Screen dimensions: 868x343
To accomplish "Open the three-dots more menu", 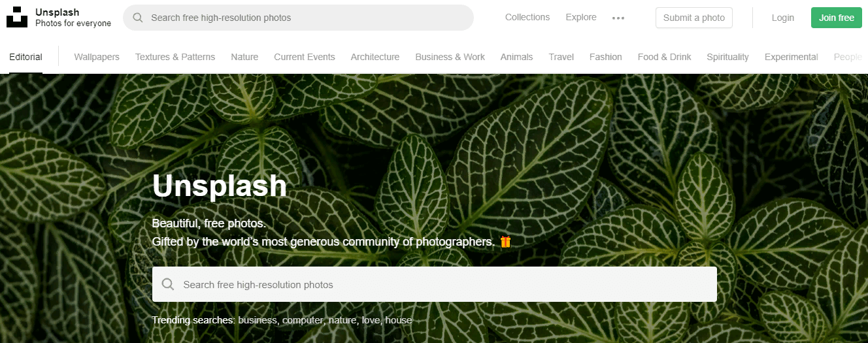I will point(618,18).
